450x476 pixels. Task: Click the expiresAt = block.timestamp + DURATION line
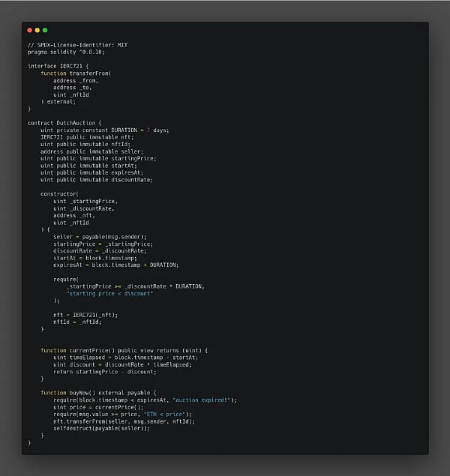coord(116,265)
